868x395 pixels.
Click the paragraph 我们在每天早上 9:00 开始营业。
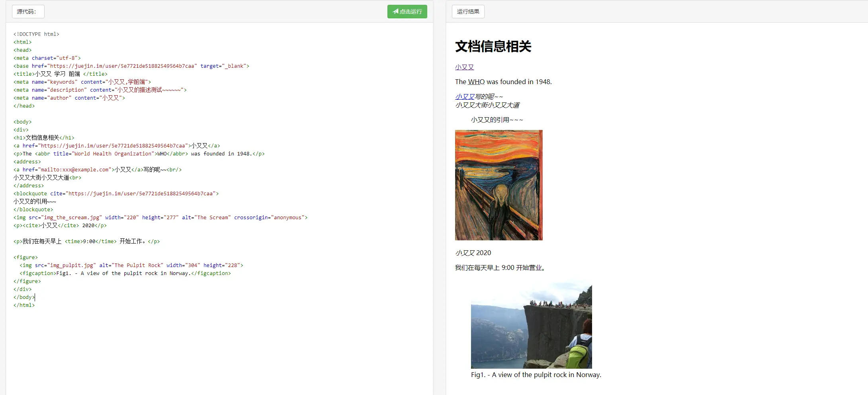[501, 267]
